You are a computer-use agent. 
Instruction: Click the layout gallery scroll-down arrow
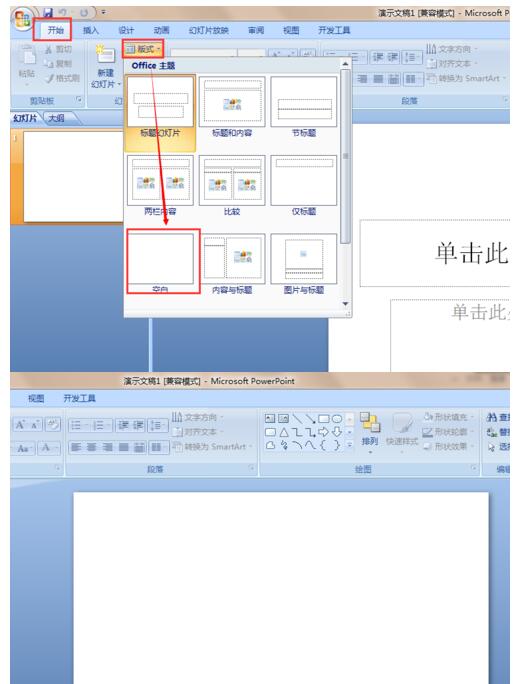click(x=345, y=304)
